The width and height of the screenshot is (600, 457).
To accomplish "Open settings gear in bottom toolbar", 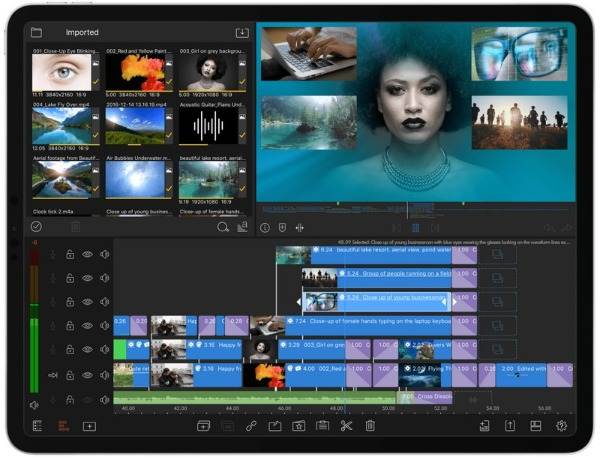I will click(561, 426).
